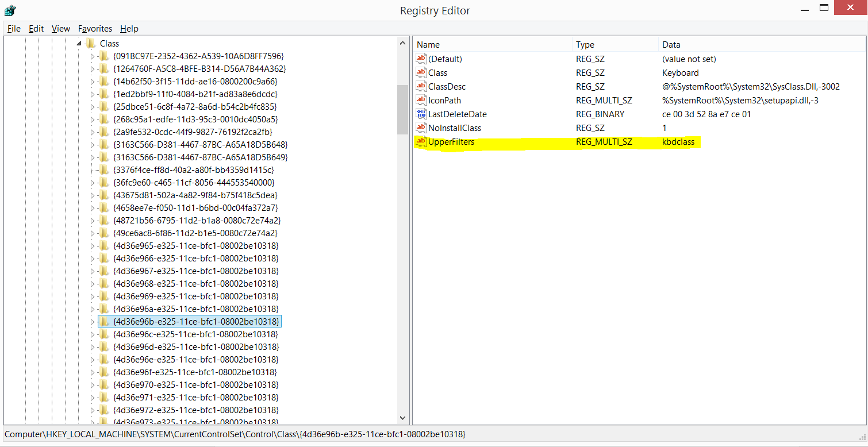This screenshot has width=868, height=447.
Task: Open the View menu
Action: [x=60, y=28]
